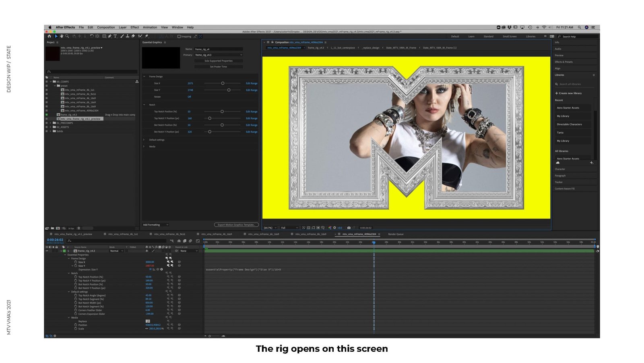
Task: Select the Clone Stamp tool
Action: (127, 36)
